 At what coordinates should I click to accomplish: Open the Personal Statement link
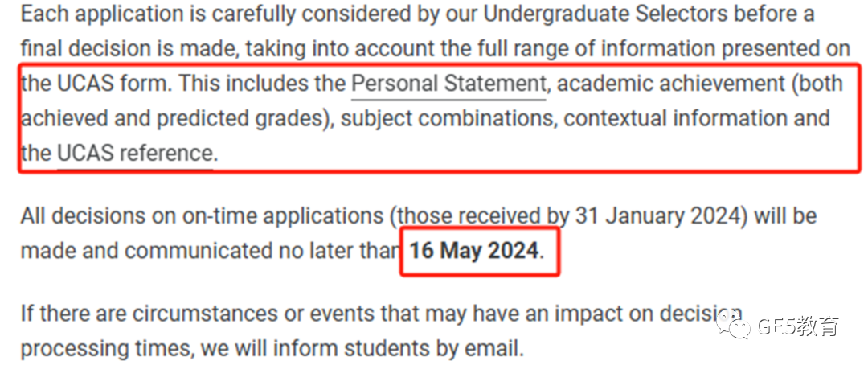[448, 84]
